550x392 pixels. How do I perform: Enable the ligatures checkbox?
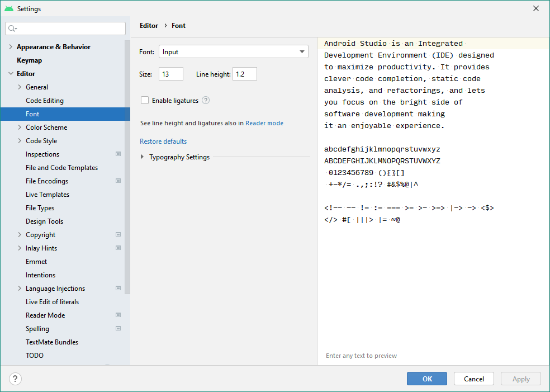[145, 101]
